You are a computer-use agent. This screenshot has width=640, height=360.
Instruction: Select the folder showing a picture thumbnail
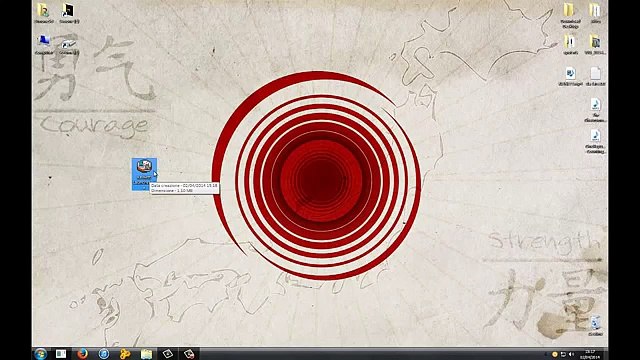pyautogui.click(x=595, y=44)
